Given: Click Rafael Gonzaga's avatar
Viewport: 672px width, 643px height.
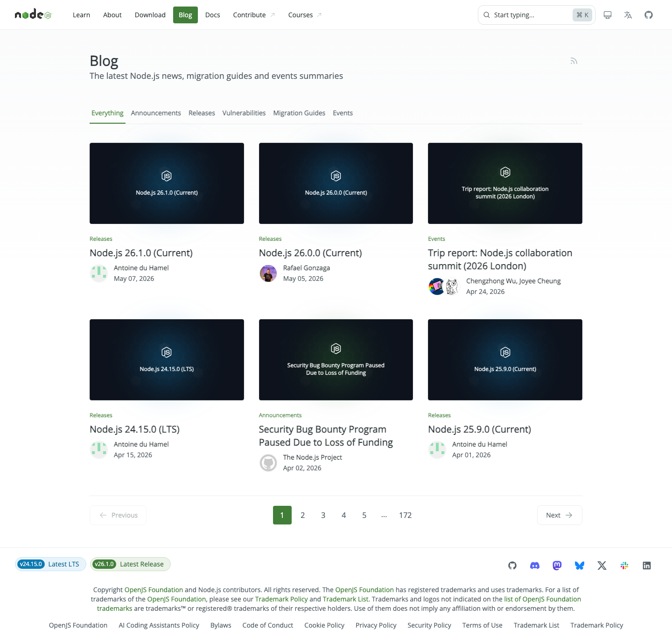Looking at the screenshot, I should tap(268, 273).
